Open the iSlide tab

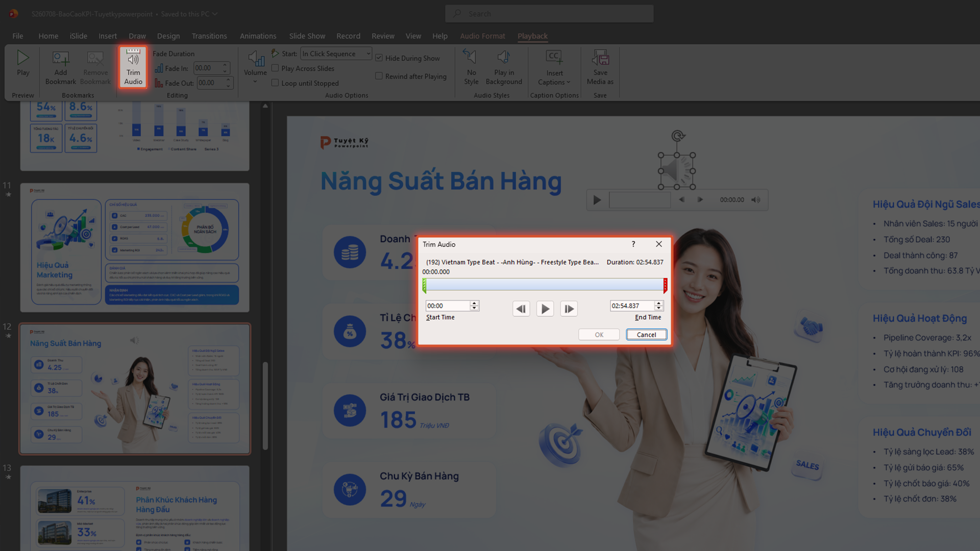click(x=79, y=36)
